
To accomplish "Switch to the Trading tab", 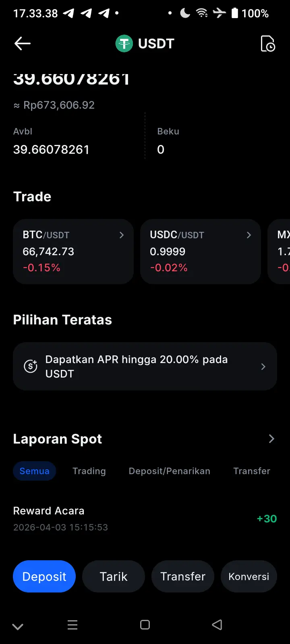I will click(89, 471).
